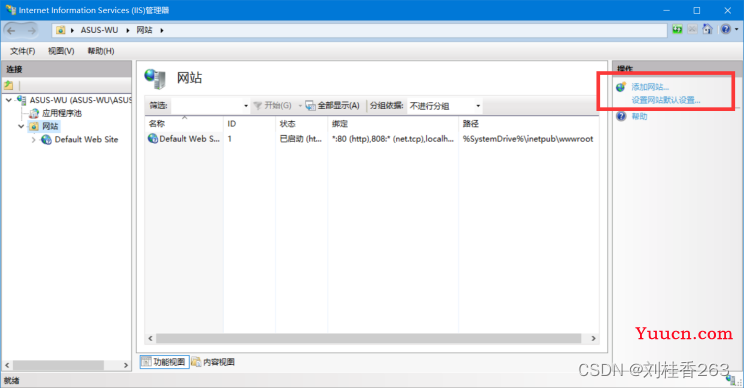
Task: Switch to 功能视图 tab
Action: point(164,362)
